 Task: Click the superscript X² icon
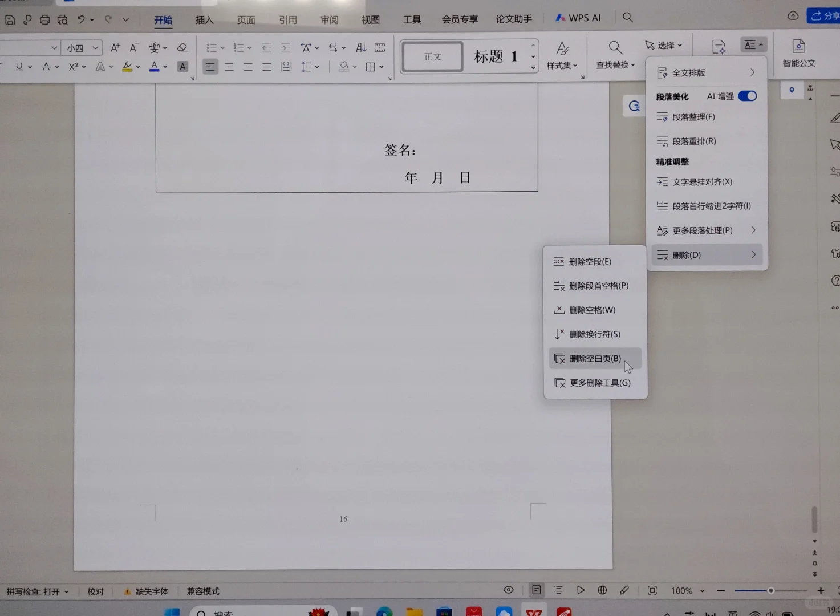pyautogui.click(x=73, y=67)
